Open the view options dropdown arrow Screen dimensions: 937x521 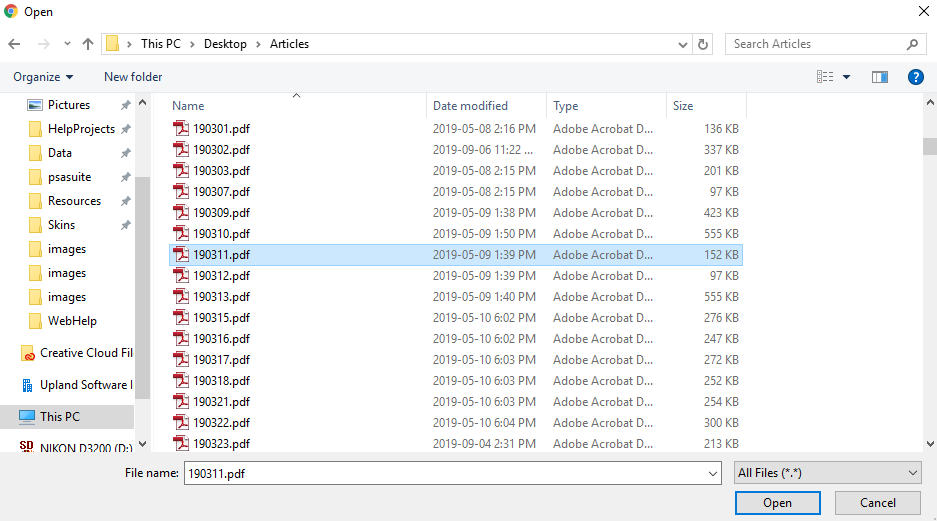846,77
